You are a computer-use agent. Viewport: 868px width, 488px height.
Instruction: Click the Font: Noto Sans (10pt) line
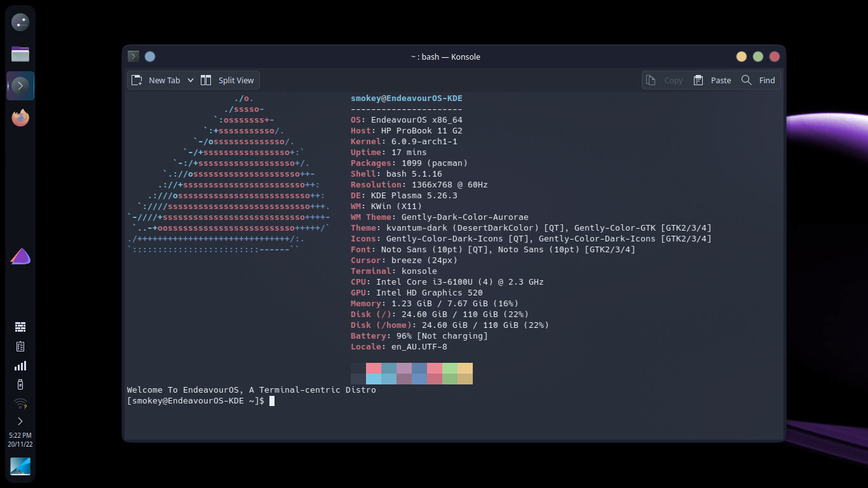(493, 250)
